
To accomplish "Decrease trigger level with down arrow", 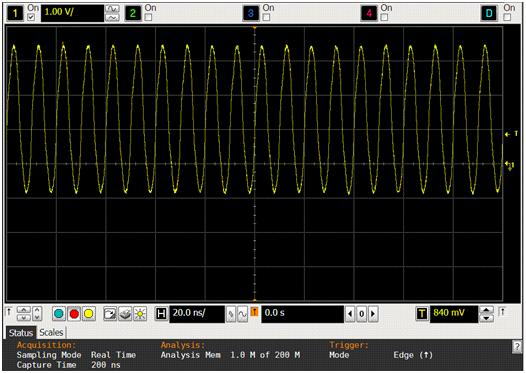I will (x=486, y=318).
